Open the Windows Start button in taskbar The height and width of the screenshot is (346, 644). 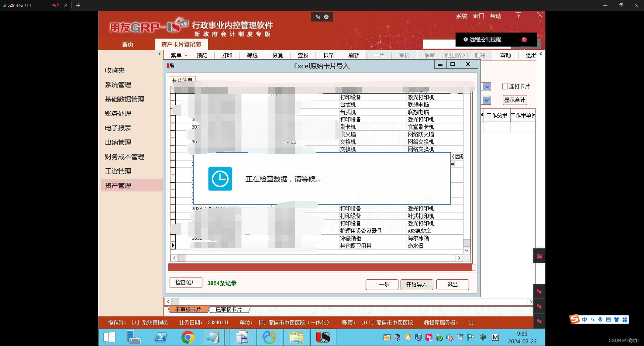point(109,337)
